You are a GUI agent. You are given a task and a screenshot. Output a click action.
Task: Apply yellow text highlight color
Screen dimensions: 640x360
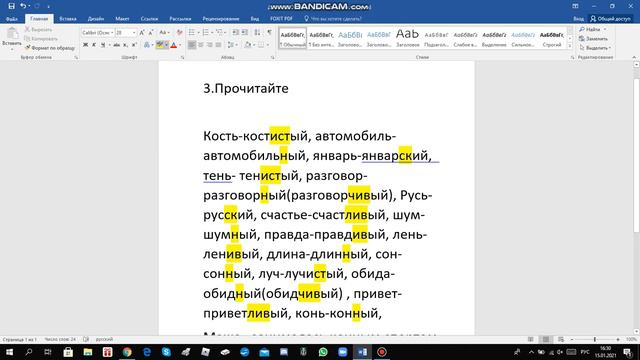point(160,45)
